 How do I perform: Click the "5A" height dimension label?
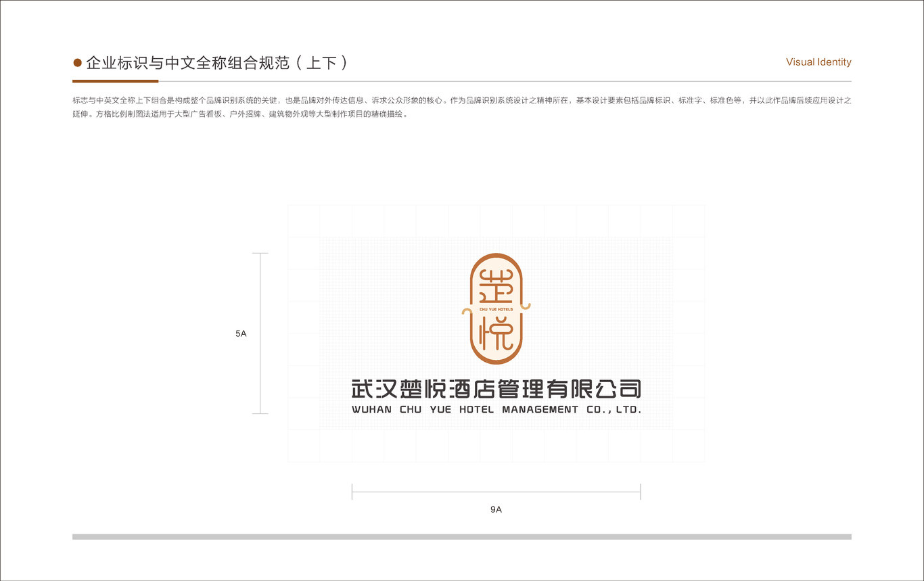[x=241, y=333]
